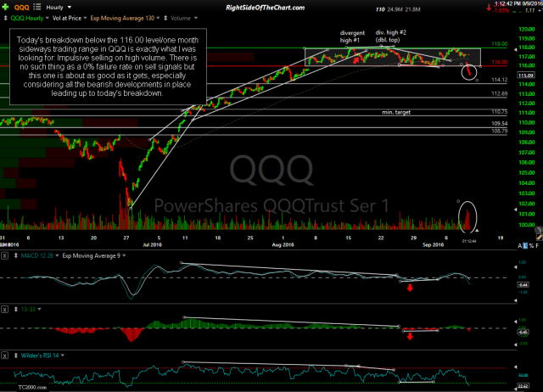Click the 24.9M volume figure
The width and height of the screenshot is (543, 392).
tap(395, 9)
